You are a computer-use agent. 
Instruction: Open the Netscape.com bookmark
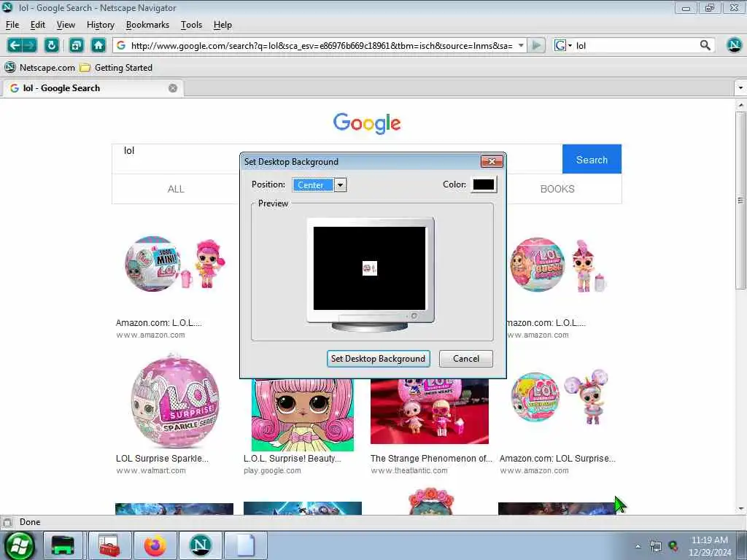pyautogui.click(x=40, y=68)
